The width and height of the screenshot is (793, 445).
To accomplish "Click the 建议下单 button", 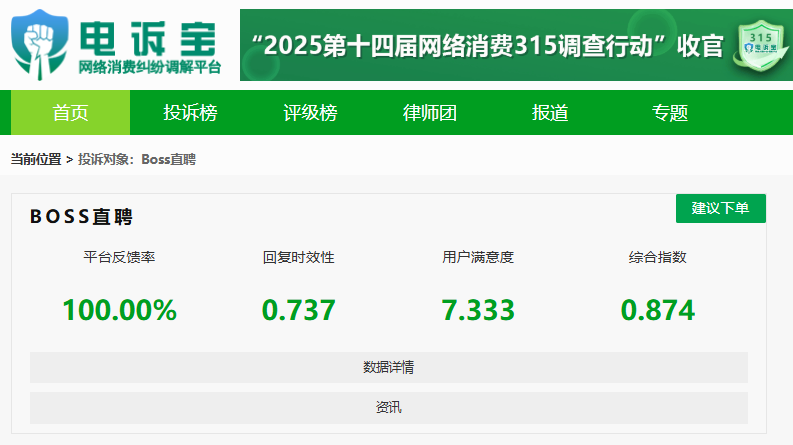I will (x=721, y=208).
